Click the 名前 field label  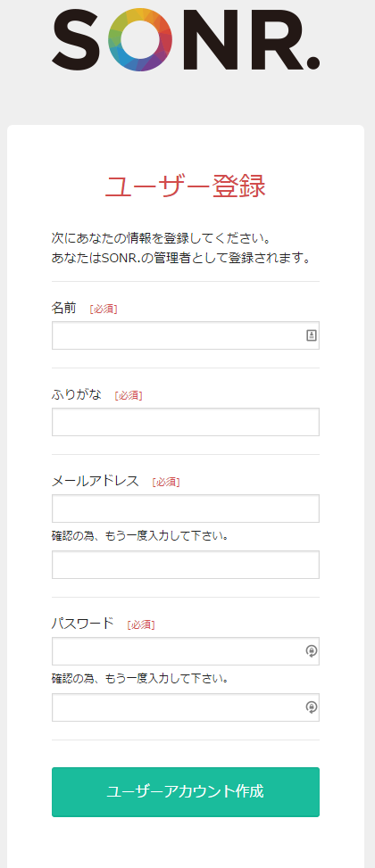coord(63,308)
